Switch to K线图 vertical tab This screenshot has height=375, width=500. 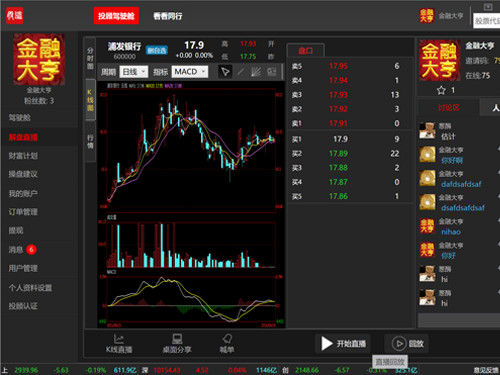click(90, 100)
